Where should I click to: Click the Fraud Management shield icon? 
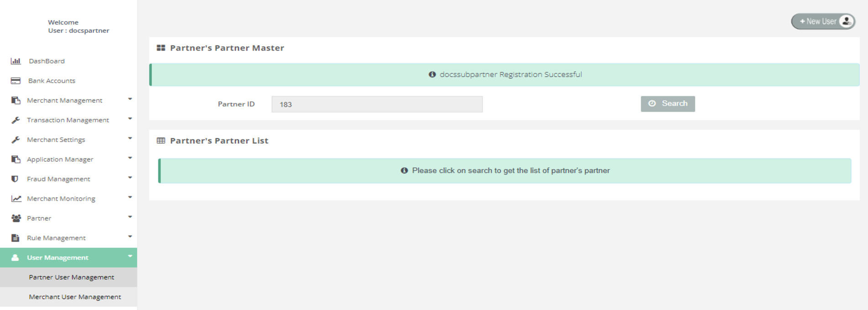pyautogui.click(x=15, y=179)
